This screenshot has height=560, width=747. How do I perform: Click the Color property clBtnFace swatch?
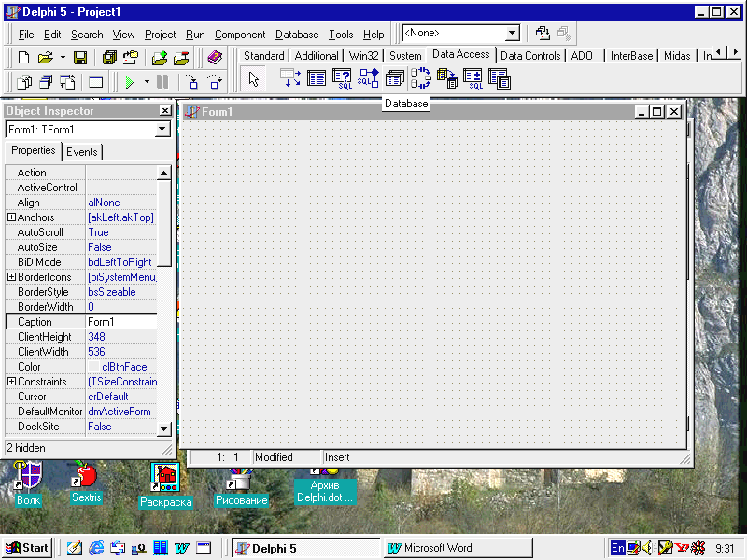pos(93,367)
